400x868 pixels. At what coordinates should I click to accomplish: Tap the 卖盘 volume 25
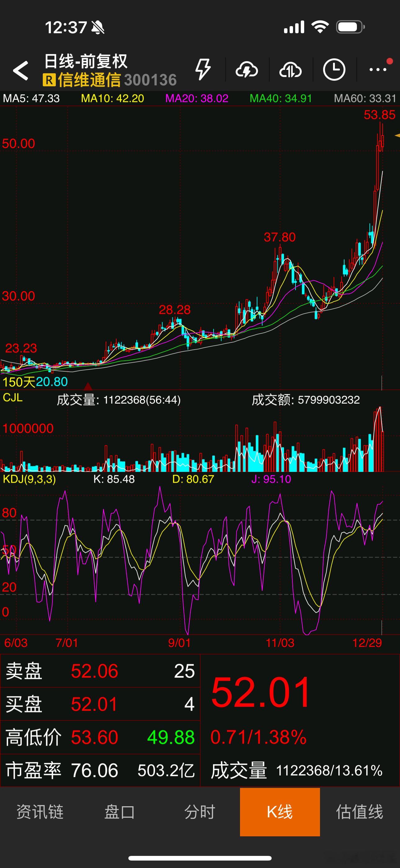coord(184,671)
